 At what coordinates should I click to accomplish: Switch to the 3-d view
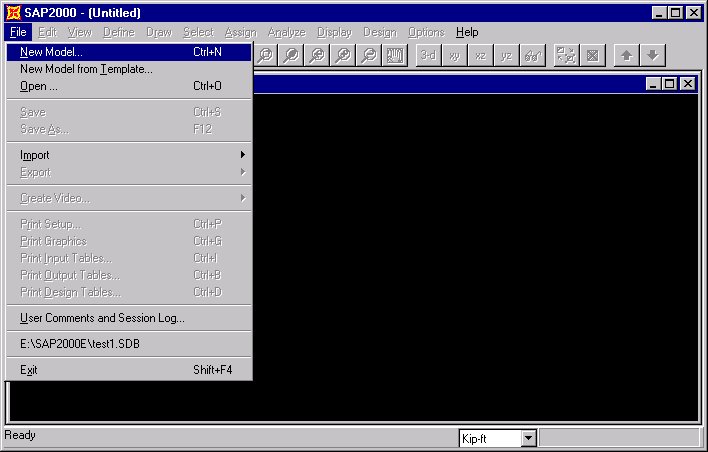429,55
